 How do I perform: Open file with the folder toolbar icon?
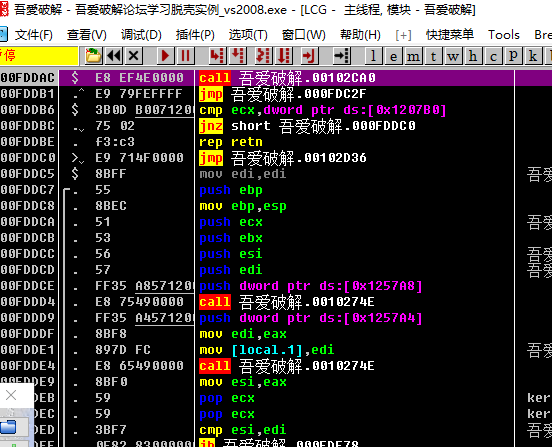tap(93, 56)
